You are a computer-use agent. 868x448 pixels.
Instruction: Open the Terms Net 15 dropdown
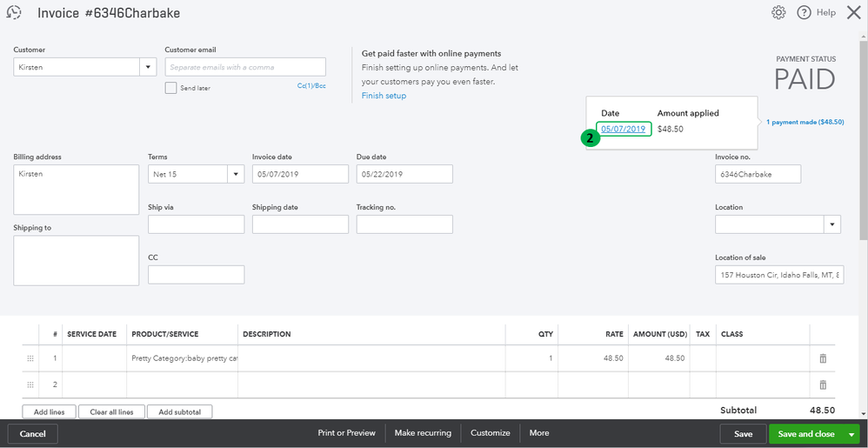click(x=235, y=174)
